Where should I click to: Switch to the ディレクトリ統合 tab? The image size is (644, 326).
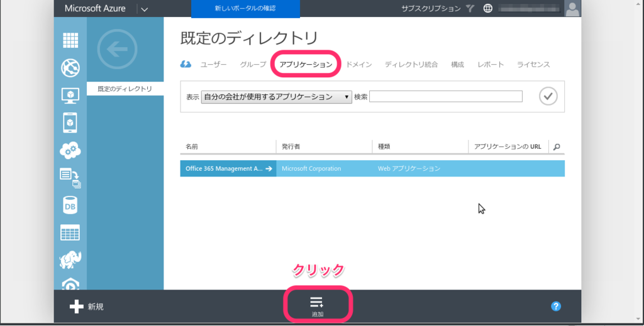(x=411, y=64)
